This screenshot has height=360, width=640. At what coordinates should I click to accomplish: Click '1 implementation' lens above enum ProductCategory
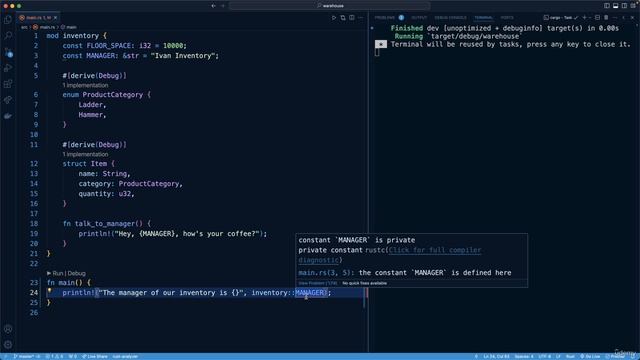click(85, 85)
